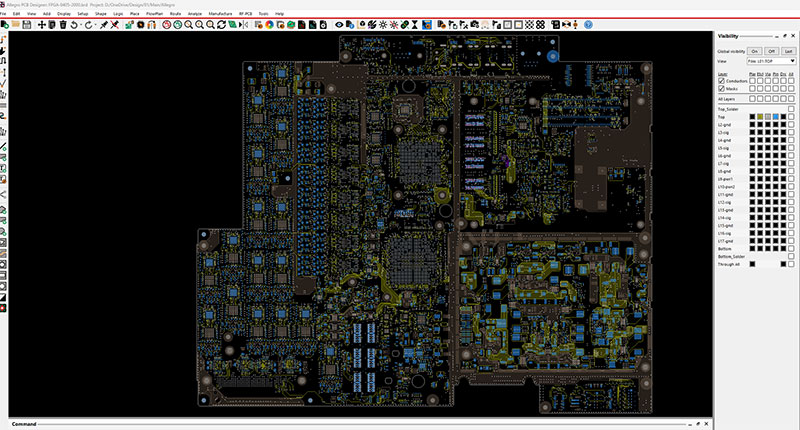Viewport: 800px width, 430px height.
Task: Open the Redo history dropdown arrow
Action: pos(95,24)
